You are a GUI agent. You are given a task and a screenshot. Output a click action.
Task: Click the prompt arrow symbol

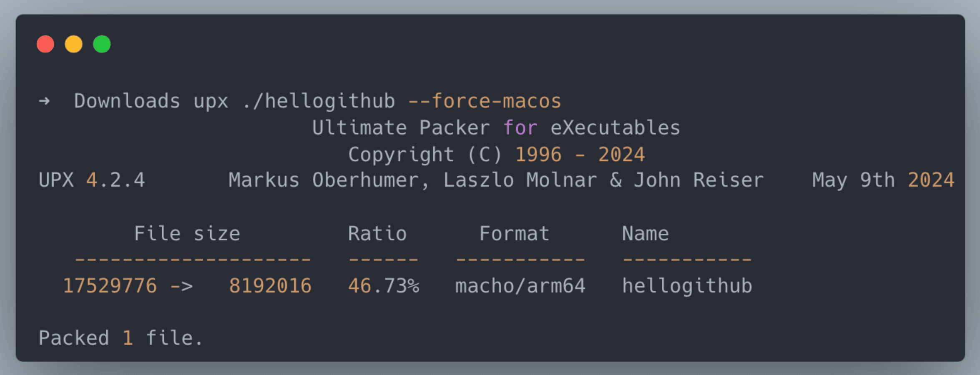[44, 101]
